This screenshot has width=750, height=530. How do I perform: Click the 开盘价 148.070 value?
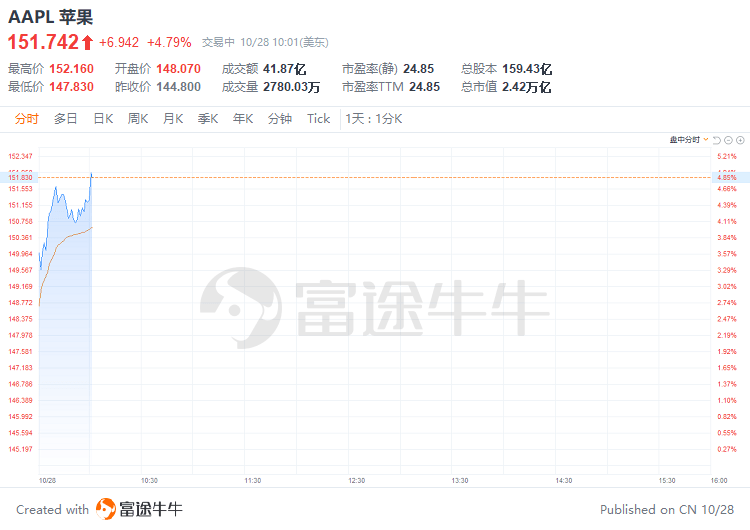tap(178, 69)
